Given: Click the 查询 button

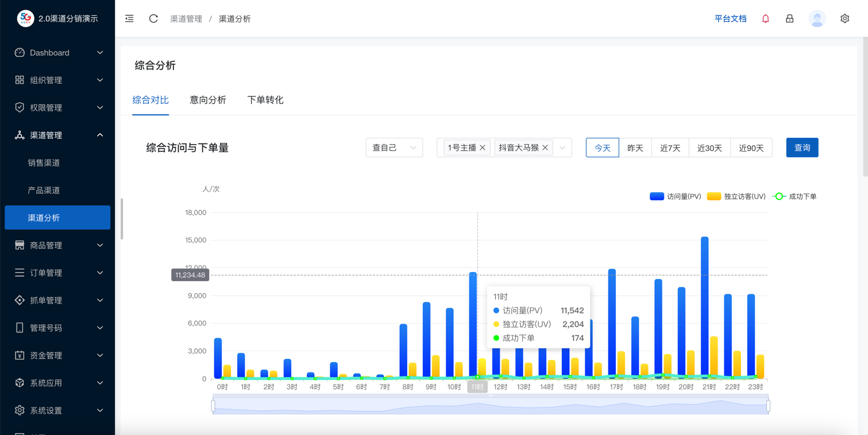Looking at the screenshot, I should 802,147.
